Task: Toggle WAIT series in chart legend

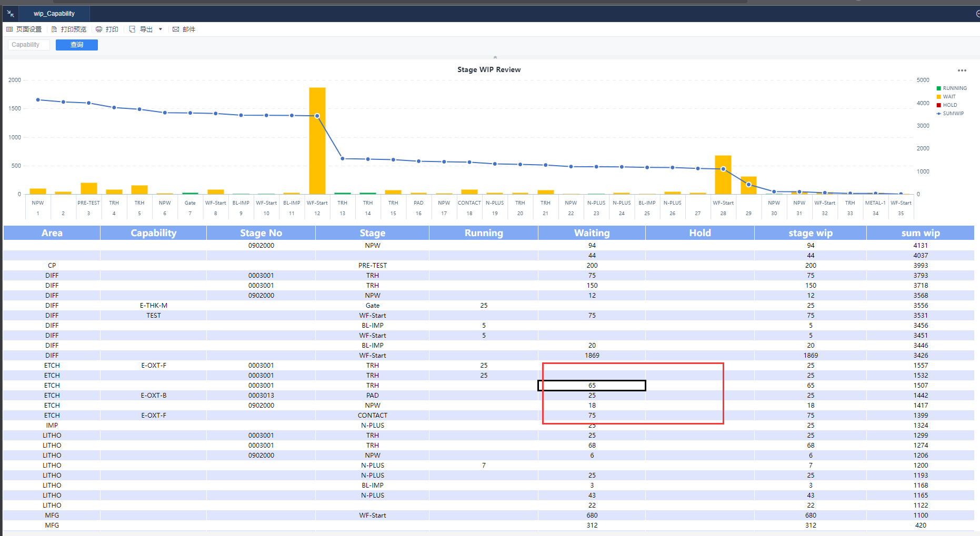Action: coord(946,97)
